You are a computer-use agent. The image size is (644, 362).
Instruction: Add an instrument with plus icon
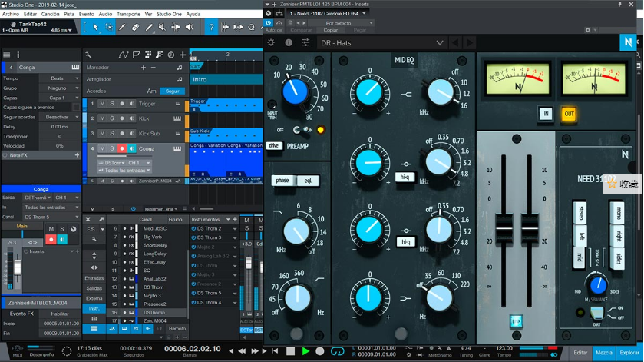235,219
